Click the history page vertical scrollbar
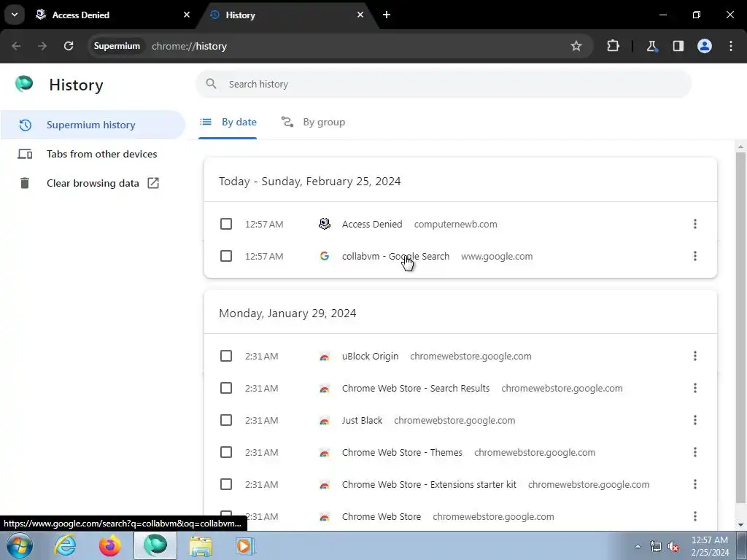The height and width of the screenshot is (560, 747). point(740,327)
